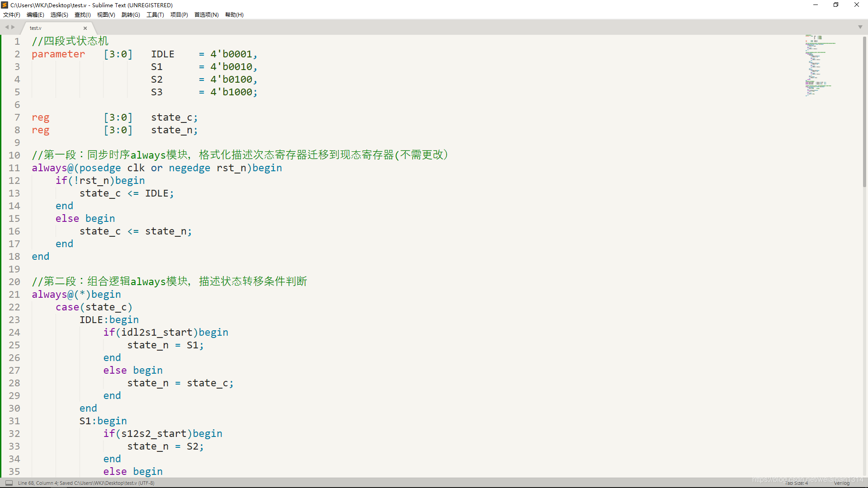Click the next tab arrow

point(13,27)
